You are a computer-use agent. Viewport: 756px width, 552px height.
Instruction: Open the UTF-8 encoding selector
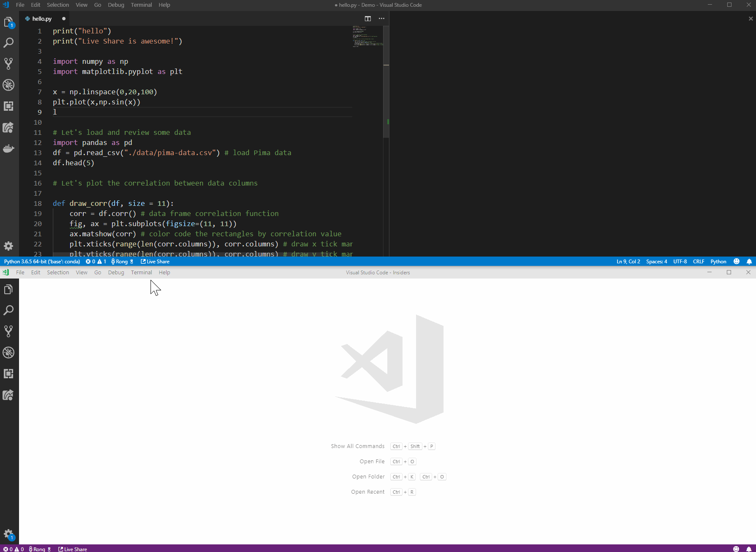680,262
